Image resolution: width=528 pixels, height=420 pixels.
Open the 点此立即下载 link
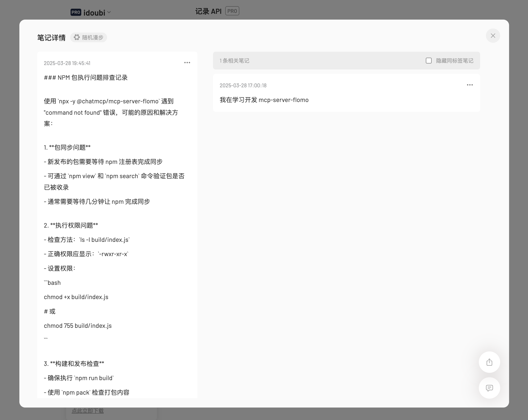[x=87, y=411]
